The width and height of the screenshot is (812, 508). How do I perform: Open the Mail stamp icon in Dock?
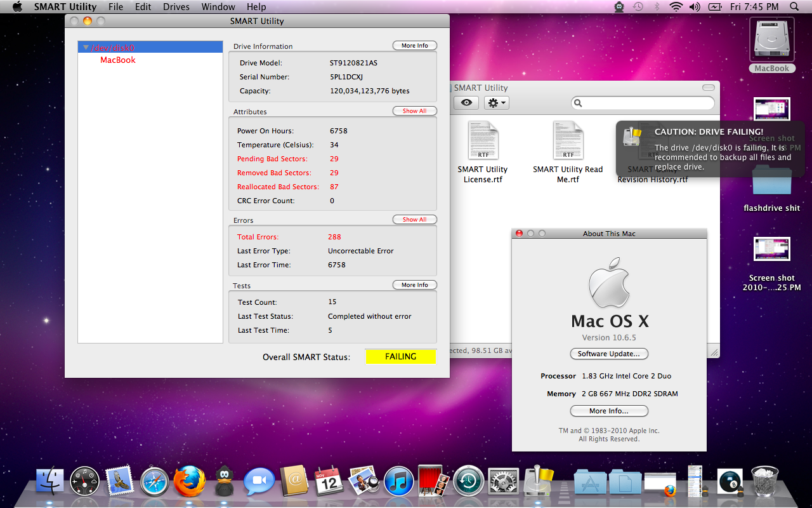point(119,481)
